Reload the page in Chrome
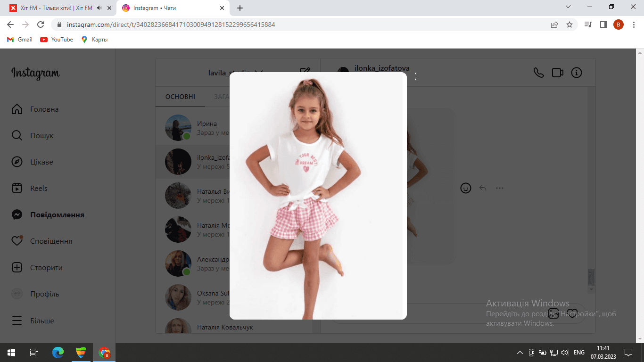644x362 pixels. point(41,25)
